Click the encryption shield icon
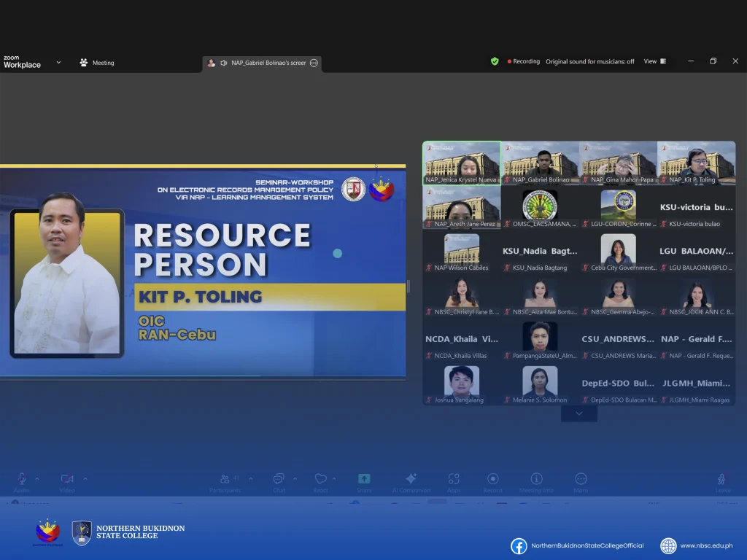 pos(495,62)
